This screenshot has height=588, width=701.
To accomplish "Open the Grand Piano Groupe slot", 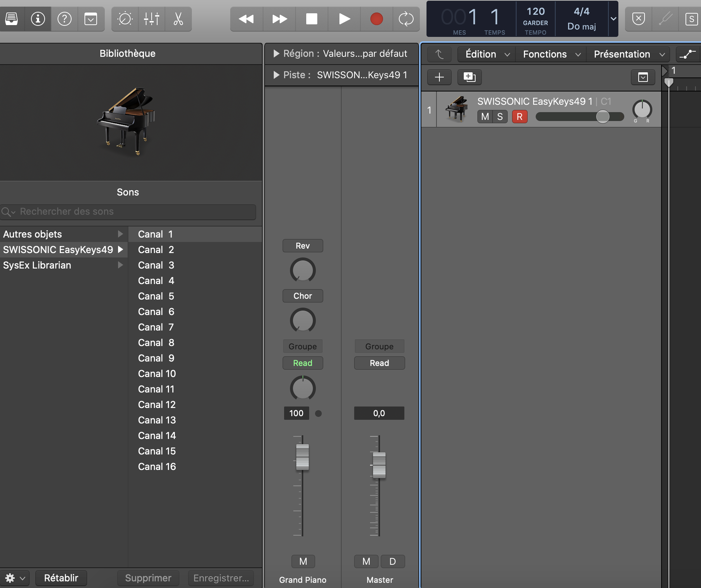I will pos(303,346).
